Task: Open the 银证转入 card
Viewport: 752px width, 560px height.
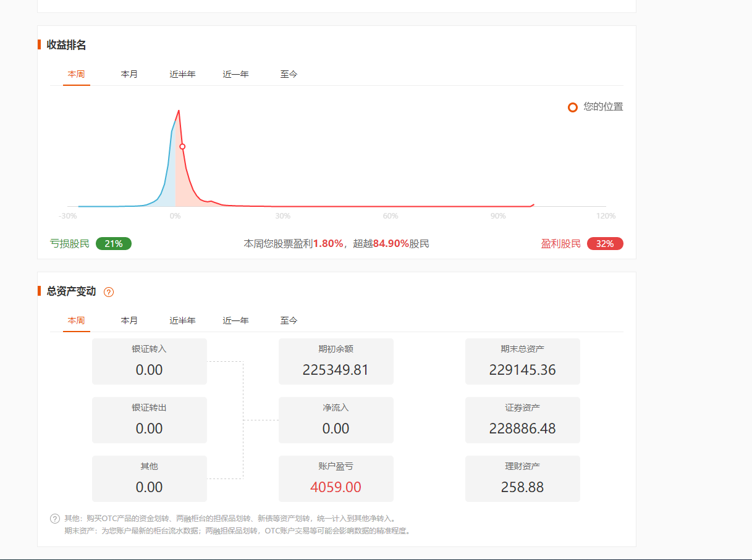Action: point(150,361)
